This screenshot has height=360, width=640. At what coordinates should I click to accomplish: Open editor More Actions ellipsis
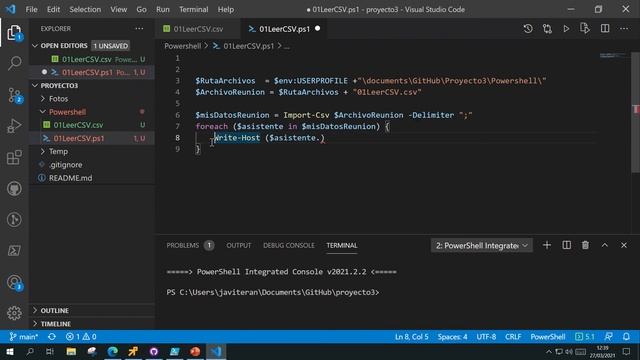tap(624, 29)
